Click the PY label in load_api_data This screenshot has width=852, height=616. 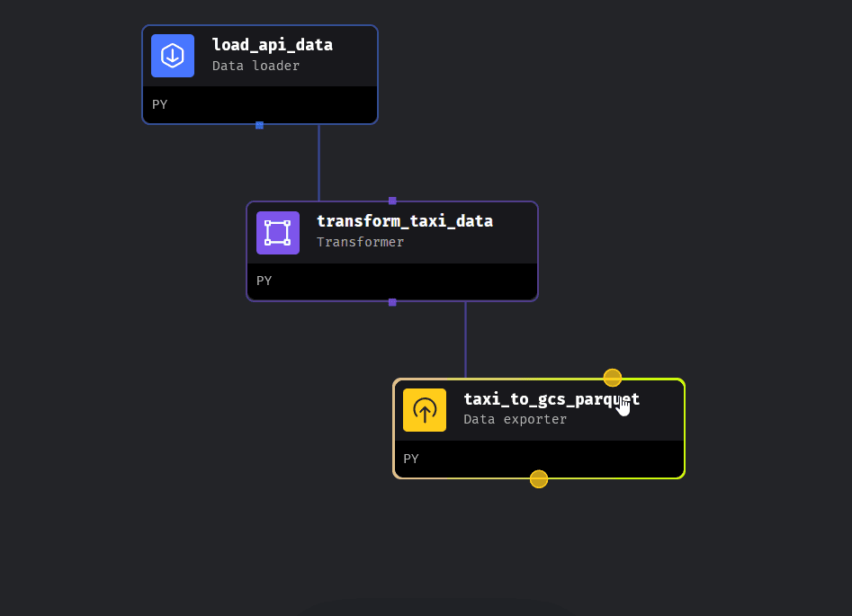pos(159,104)
